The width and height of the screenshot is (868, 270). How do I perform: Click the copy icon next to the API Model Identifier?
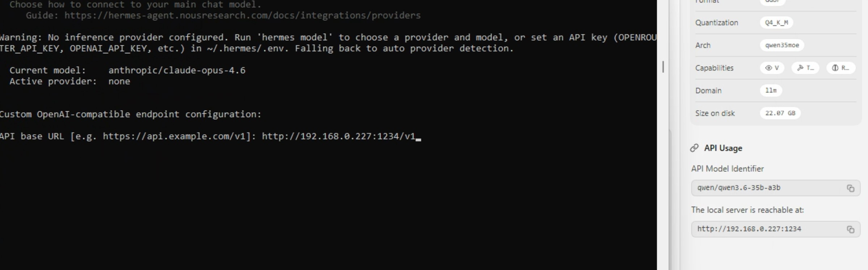click(851, 188)
